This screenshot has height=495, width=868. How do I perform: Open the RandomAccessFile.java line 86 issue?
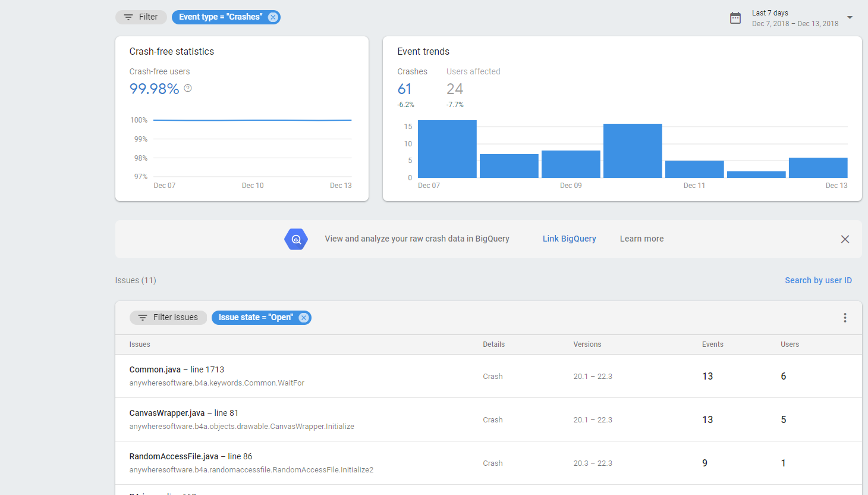point(190,456)
